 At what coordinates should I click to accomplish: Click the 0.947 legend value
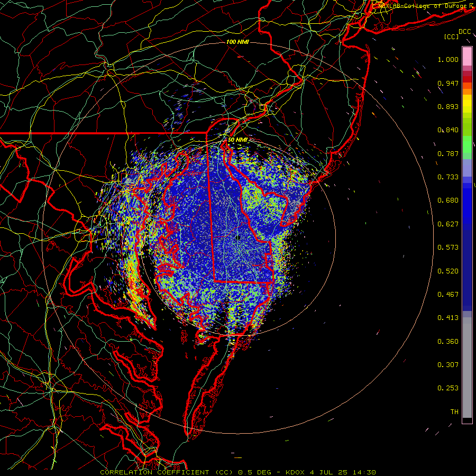[x=448, y=83]
